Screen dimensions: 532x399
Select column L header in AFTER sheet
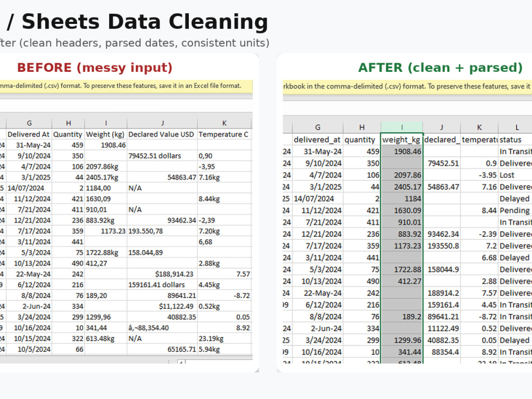coord(516,127)
